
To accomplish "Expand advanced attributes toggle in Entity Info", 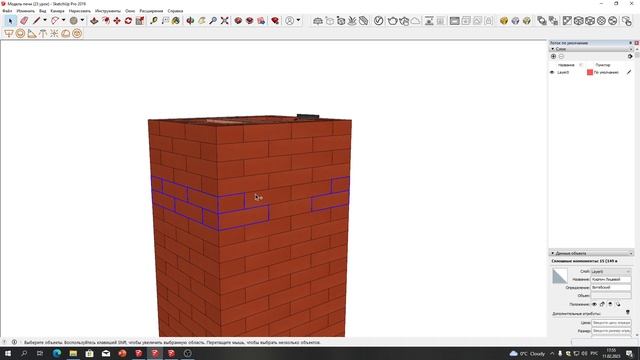I will [x=628, y=312].
